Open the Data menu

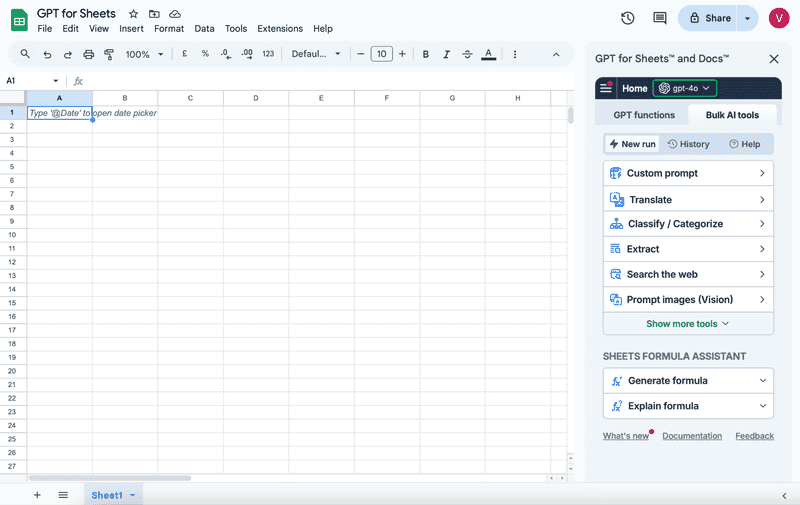tap(204, 29)
